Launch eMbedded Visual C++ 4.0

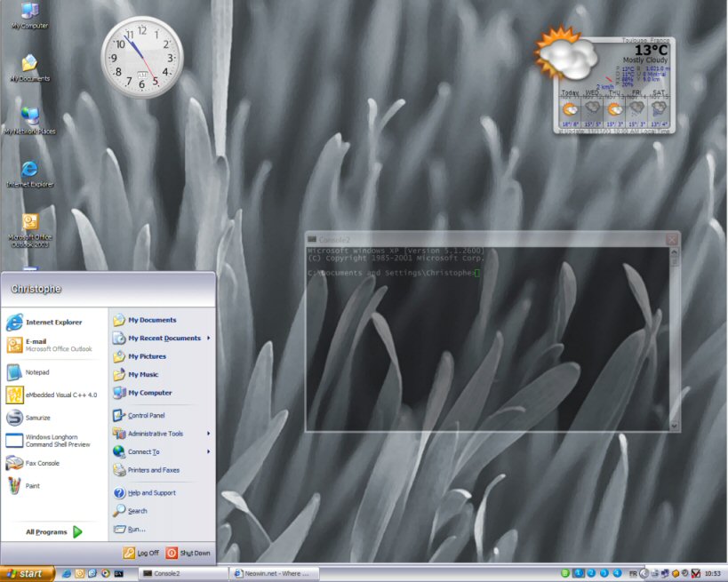tap(54, 395)
